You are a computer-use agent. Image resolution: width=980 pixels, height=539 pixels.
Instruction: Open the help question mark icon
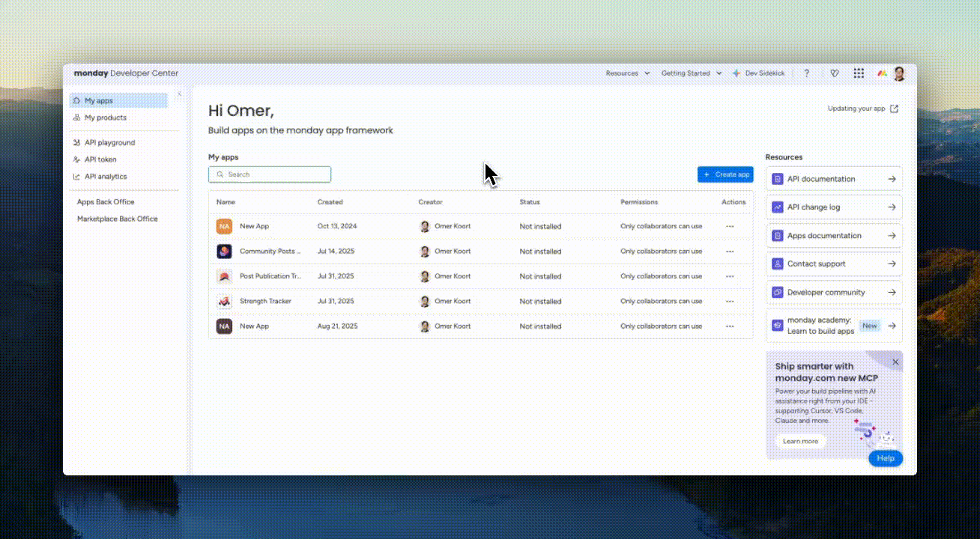pyautogui.click(x=807, y=73)
